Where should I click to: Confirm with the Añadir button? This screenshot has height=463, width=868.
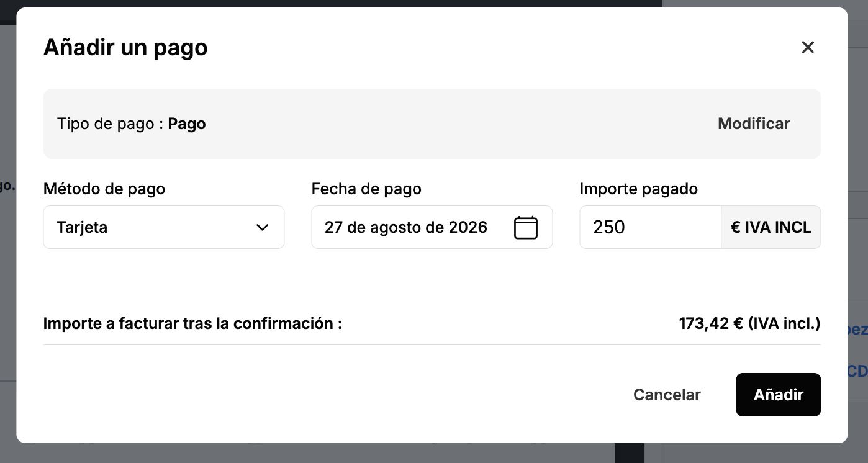pos(779,395)
